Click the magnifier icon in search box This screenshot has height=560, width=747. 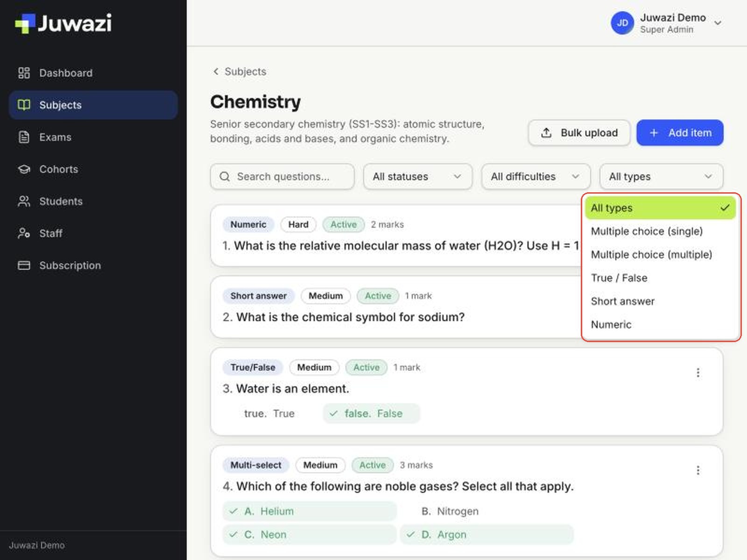click(x=225, y=176)
